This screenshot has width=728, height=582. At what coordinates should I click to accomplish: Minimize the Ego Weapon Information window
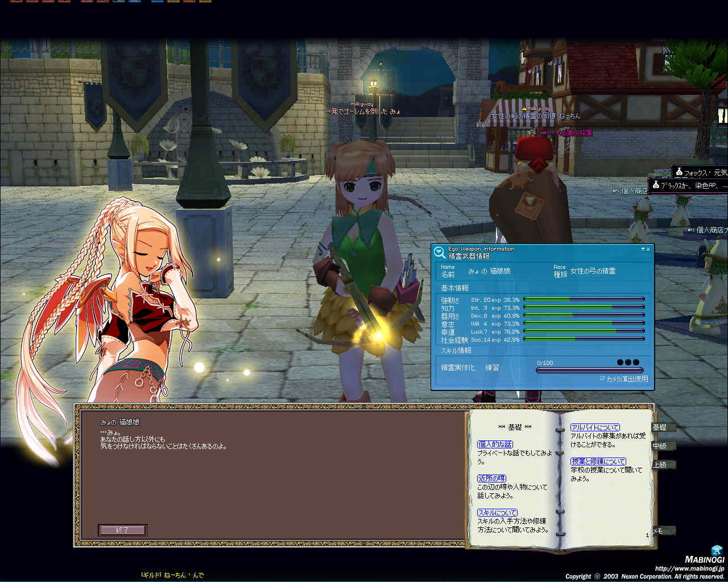tap(643, 249)
